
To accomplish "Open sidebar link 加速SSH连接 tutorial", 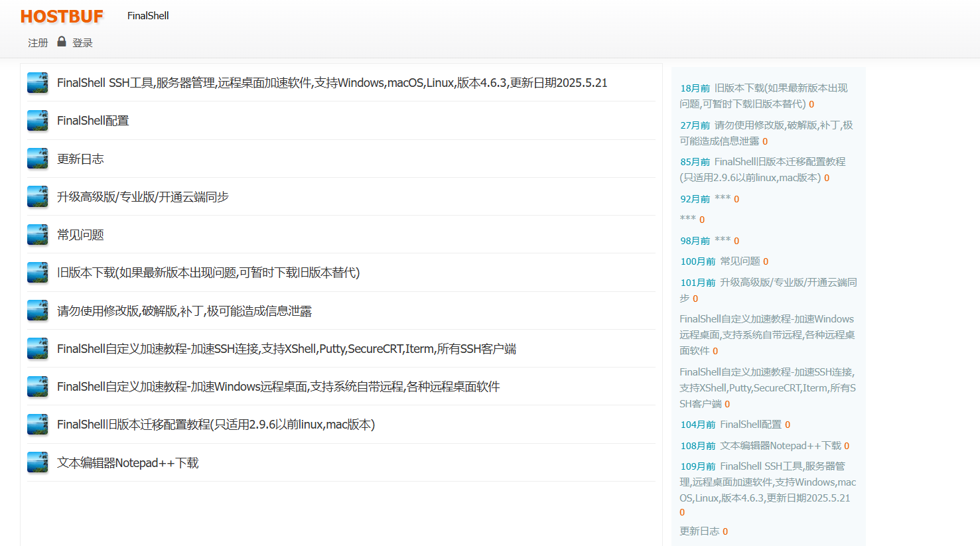I will pos(768,388).
